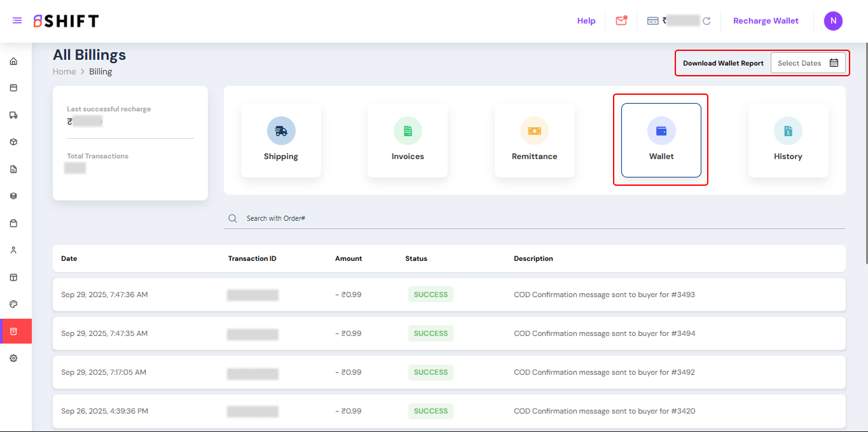Switch to the Invoices tab
The image size is (868, 432).
[x=408, y=140]
